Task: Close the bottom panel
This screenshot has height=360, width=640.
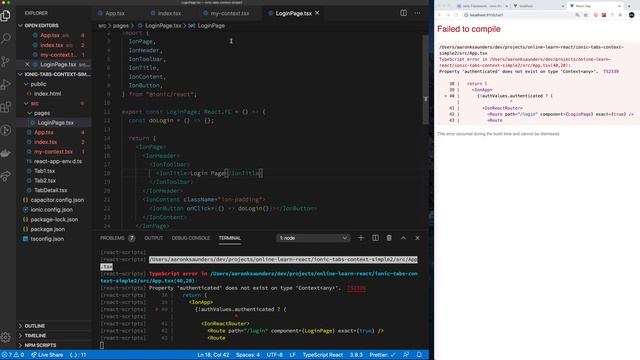Action: point(417,238)
